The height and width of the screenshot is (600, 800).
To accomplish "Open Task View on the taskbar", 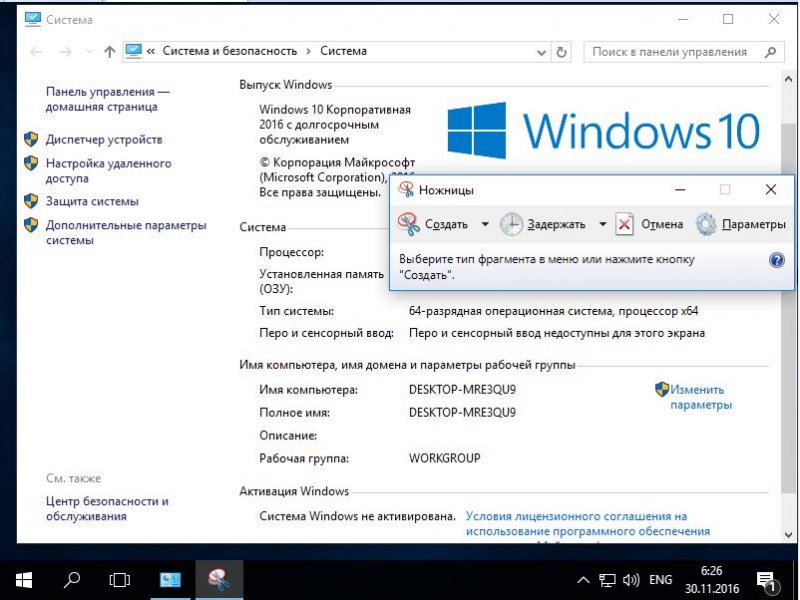I will (x=119, y=580).
